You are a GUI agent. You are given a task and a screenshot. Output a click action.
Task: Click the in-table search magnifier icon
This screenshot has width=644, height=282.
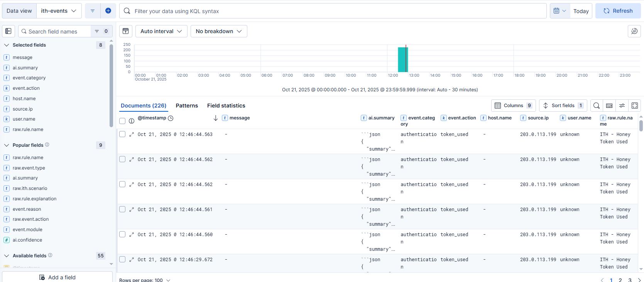[x=597, y=106]
